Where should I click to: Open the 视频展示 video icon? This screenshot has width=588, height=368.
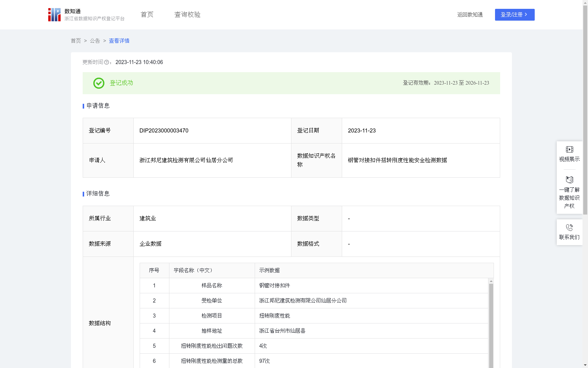(569, 149)
